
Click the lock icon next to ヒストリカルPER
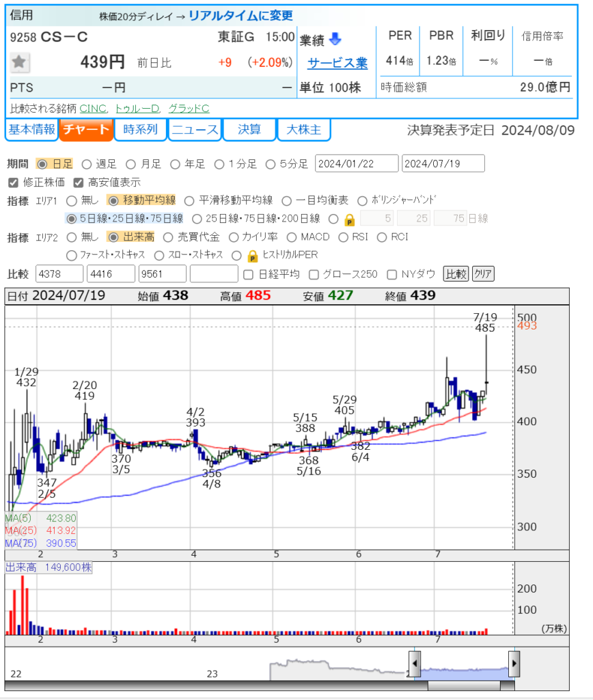point(252,256)
